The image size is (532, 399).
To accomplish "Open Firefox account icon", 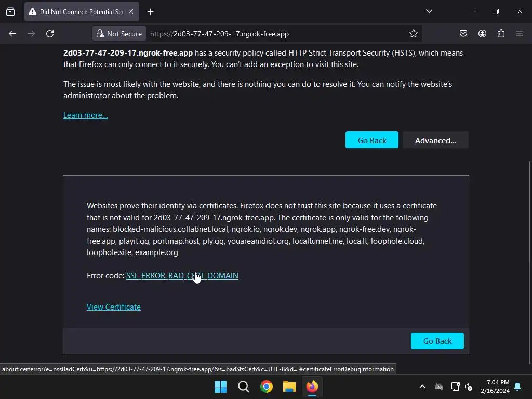I will (x=482, y=34).
